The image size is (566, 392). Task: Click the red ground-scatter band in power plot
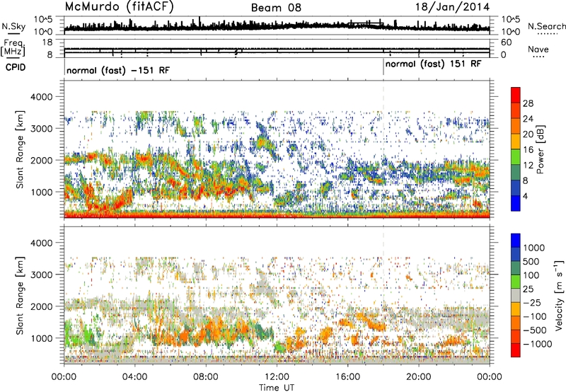[277, 216]
